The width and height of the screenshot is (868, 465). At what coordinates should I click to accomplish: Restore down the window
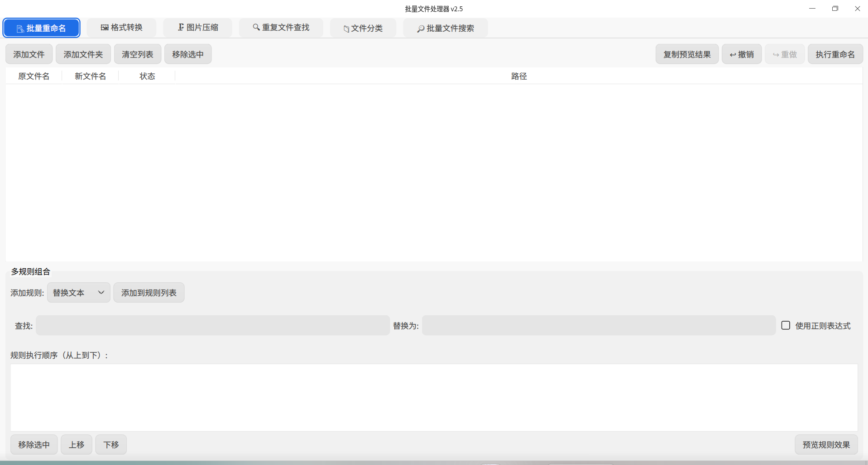coord(835,9)
